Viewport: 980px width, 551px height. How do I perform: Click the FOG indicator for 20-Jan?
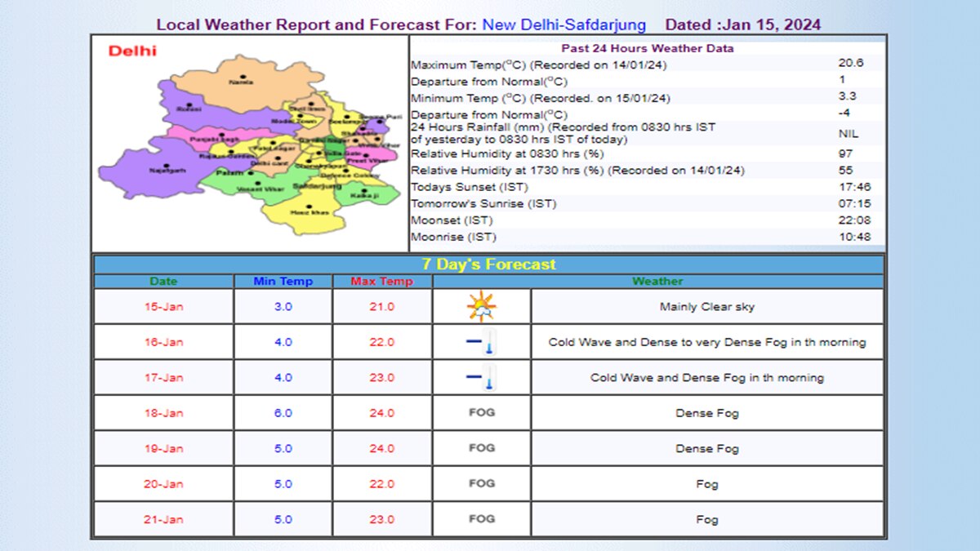tap(481, 483)
